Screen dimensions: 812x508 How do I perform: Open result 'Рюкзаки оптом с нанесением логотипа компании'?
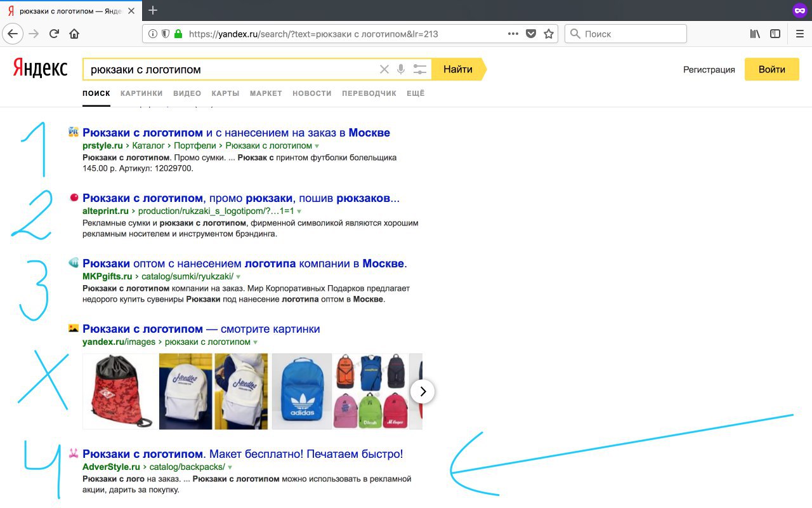coord(245,264)
